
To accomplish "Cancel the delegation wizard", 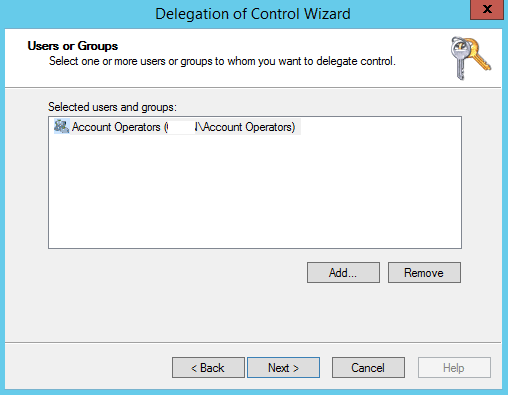I will [x=368, y=368].
